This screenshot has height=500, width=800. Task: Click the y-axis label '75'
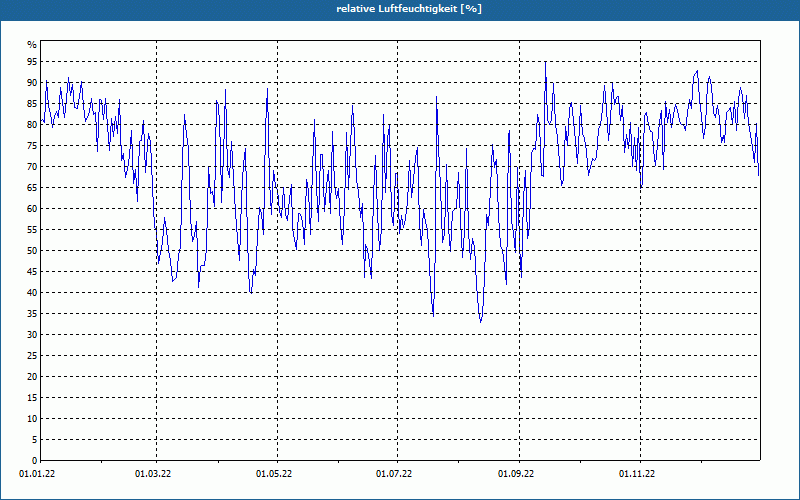tap(32, 146)
